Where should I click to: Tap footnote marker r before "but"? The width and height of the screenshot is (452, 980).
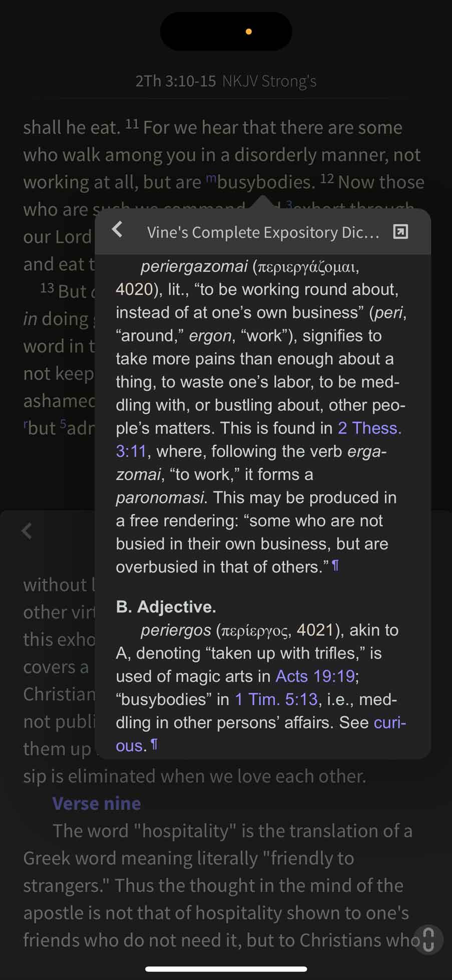[26, 425]
